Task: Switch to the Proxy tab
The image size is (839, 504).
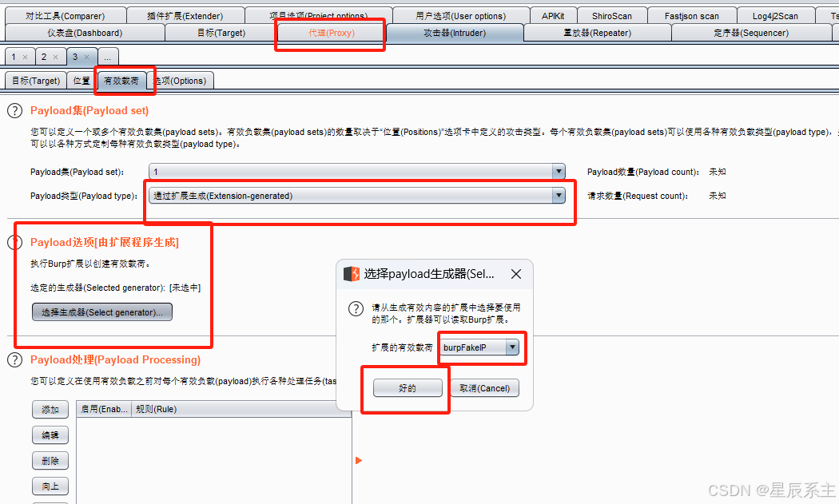Action: click(x=332, y=33)
